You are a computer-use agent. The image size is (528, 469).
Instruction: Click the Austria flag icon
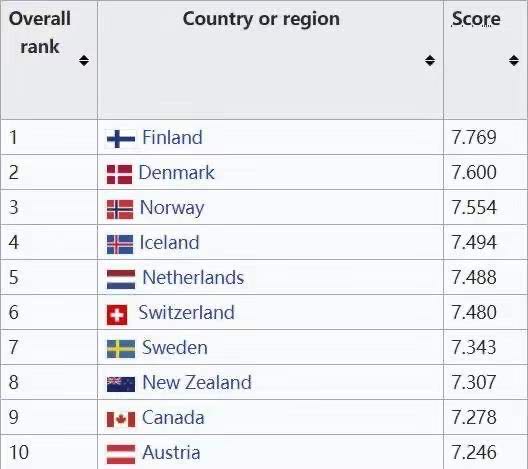[x=121, y=454]
